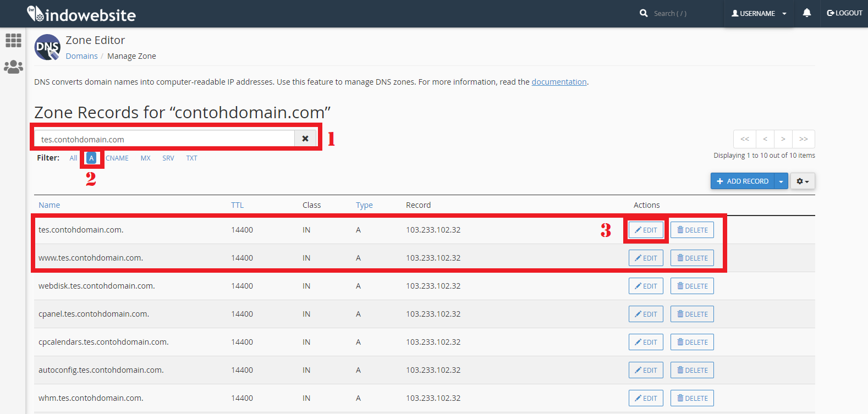Viewport: 868px width, 414px height.
Task: Click the DNS Zone Editor icon
Action: pos(47,47)
